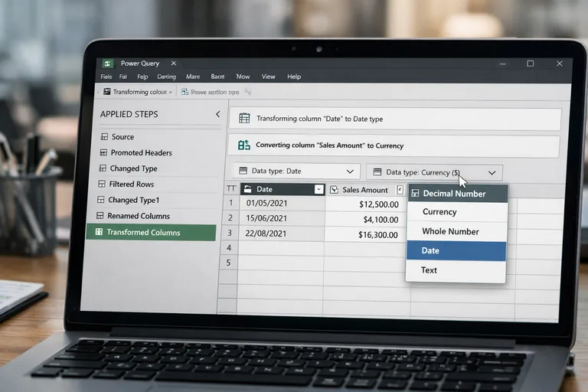This screenshot has width=588, height=392.
Task: Click the Renamed Columns step icon
Action: pos(100,215)
